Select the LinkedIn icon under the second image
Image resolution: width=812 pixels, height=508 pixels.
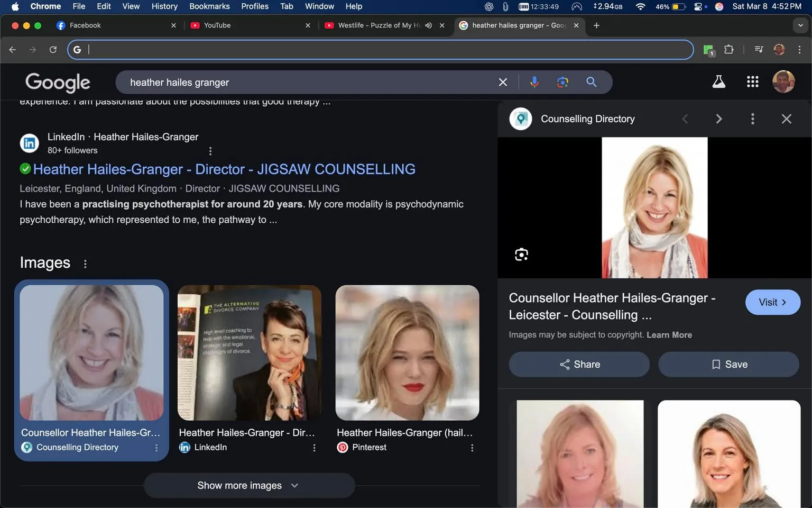[x=184, y=447]
